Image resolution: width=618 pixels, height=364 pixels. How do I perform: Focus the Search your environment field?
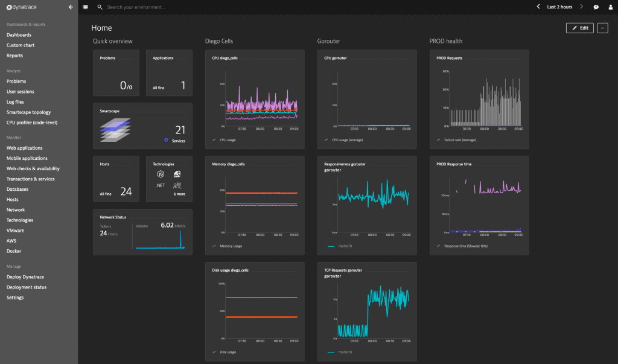[136, 7]
